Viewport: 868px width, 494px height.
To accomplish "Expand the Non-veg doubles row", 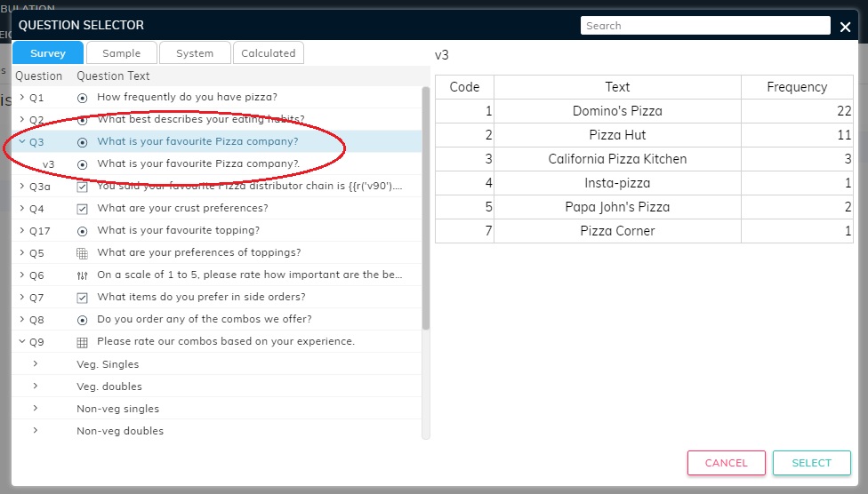I will coord(36,430).
